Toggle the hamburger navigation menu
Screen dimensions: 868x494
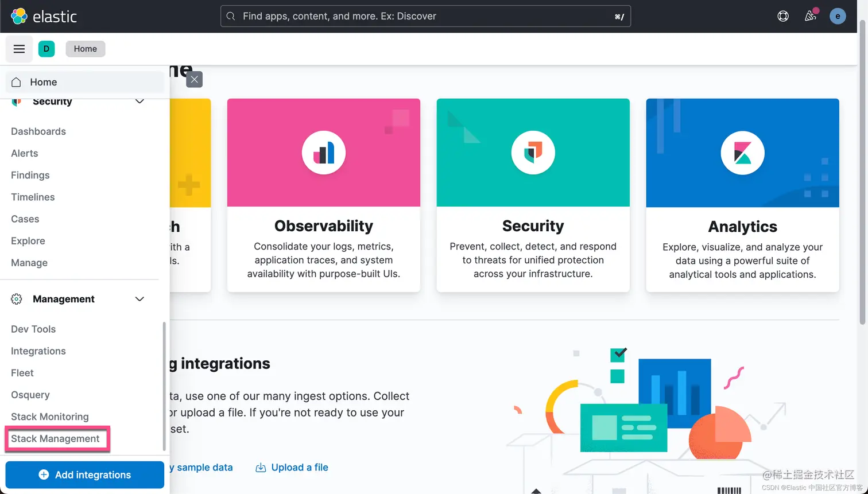click(x=19, y=49)
